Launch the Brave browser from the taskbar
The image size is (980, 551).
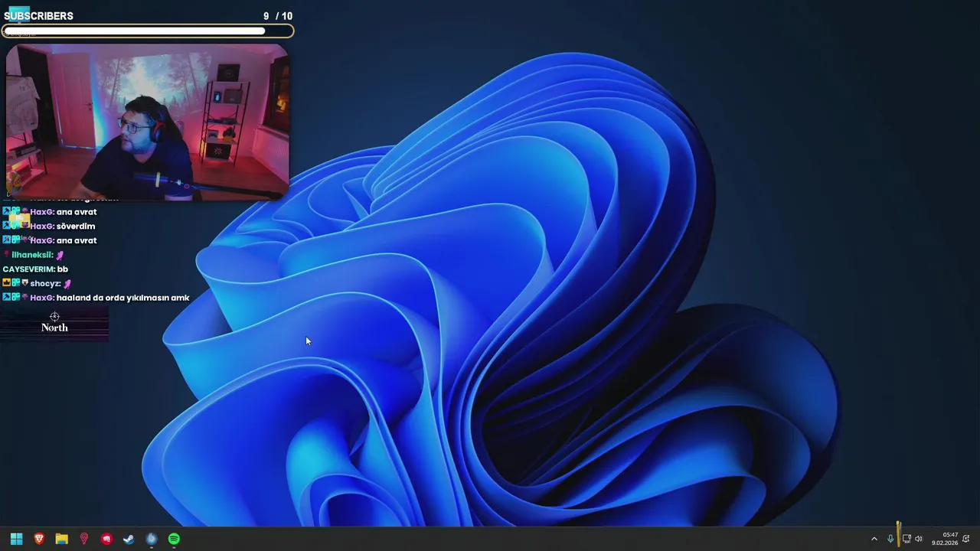(x=39, y=539)
